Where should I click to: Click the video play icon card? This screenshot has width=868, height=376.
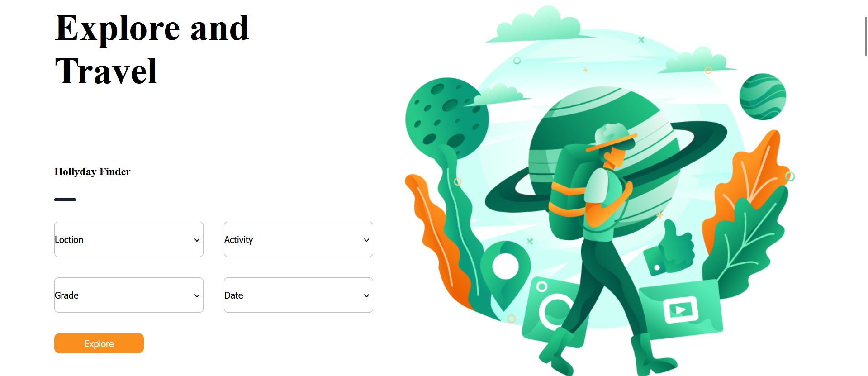(x=681, y=309)
